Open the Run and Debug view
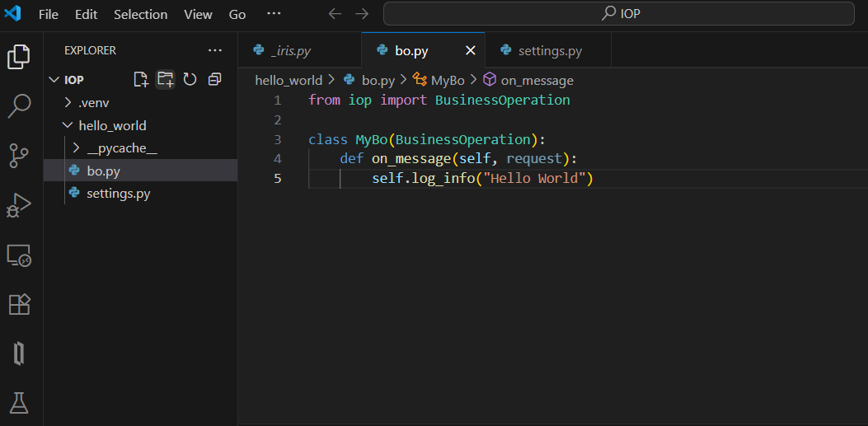 point(19,204)
